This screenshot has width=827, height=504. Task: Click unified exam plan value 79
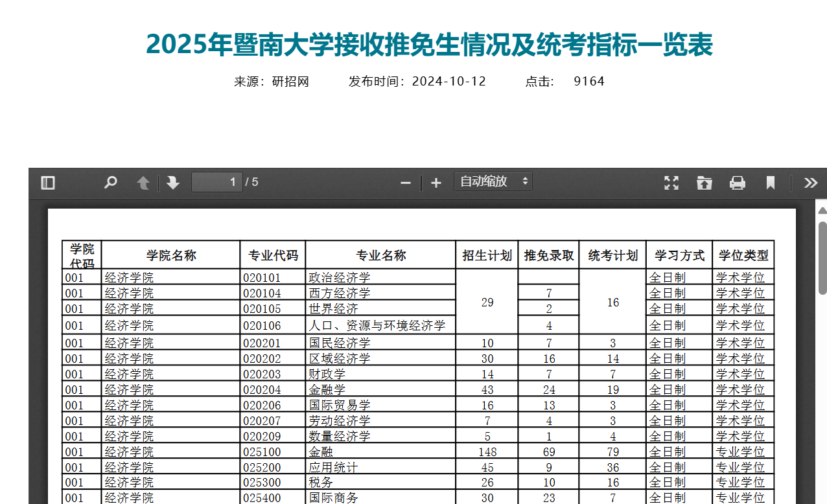612,452
